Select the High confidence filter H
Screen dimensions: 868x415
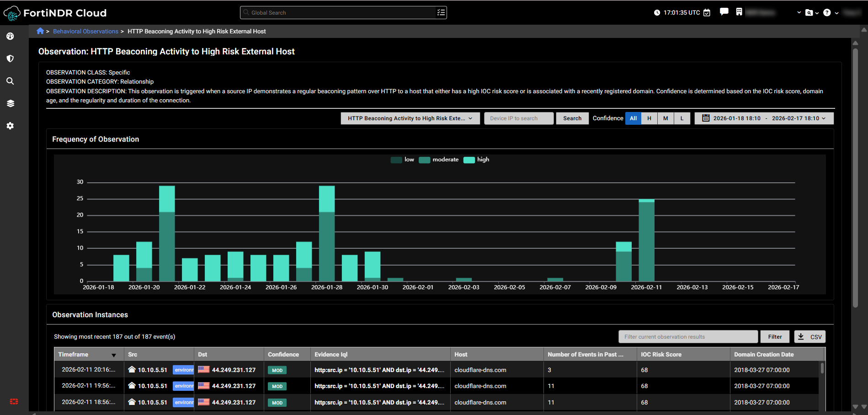point(649,118)
